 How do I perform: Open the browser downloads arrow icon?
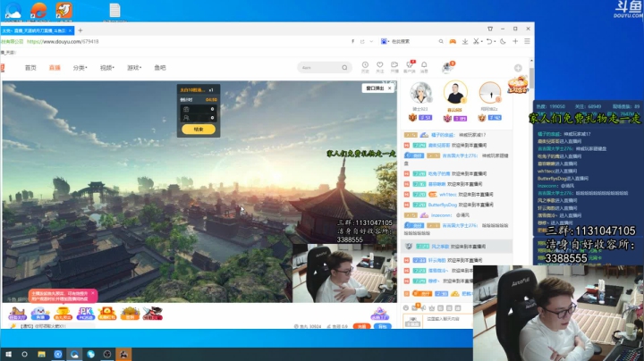point(465,41)
